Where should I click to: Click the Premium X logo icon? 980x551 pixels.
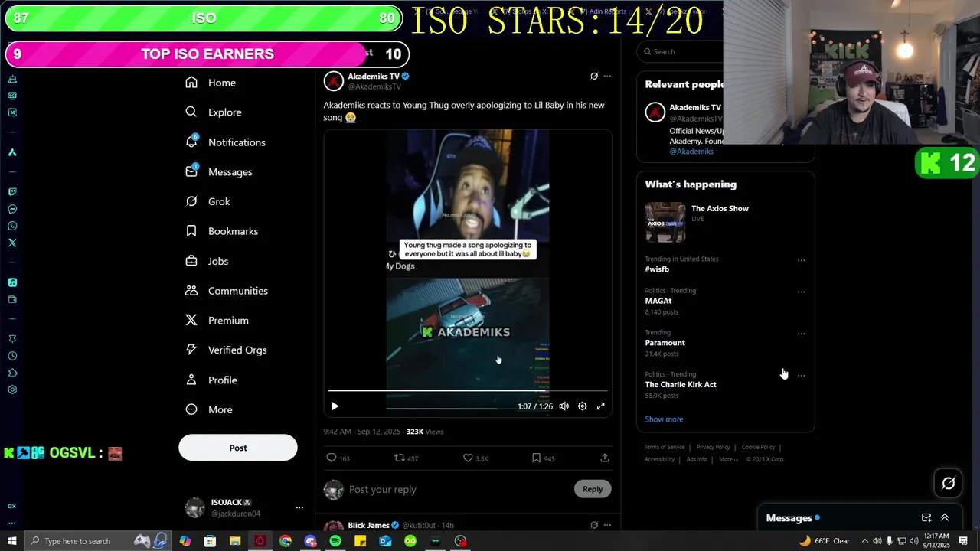coord(191,321)
